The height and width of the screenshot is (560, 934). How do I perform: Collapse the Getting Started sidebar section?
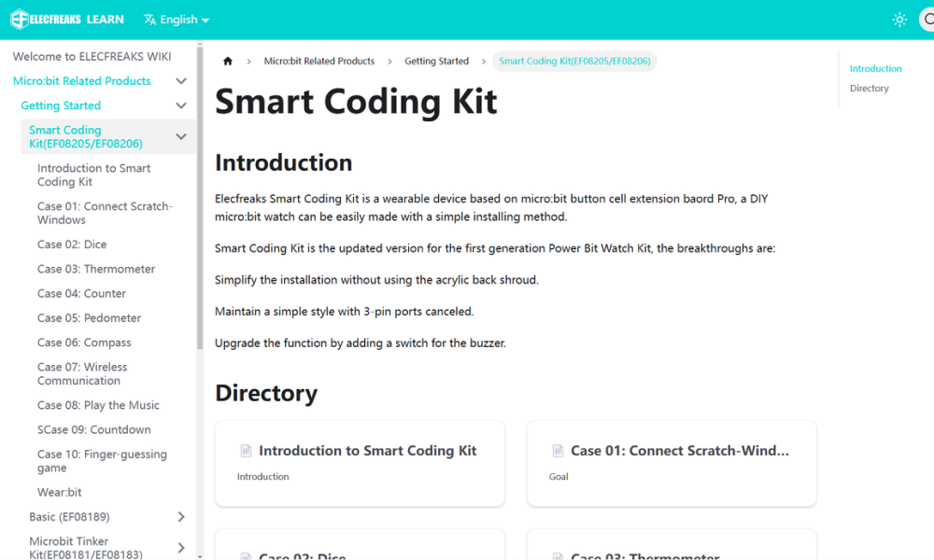(181, 105)
